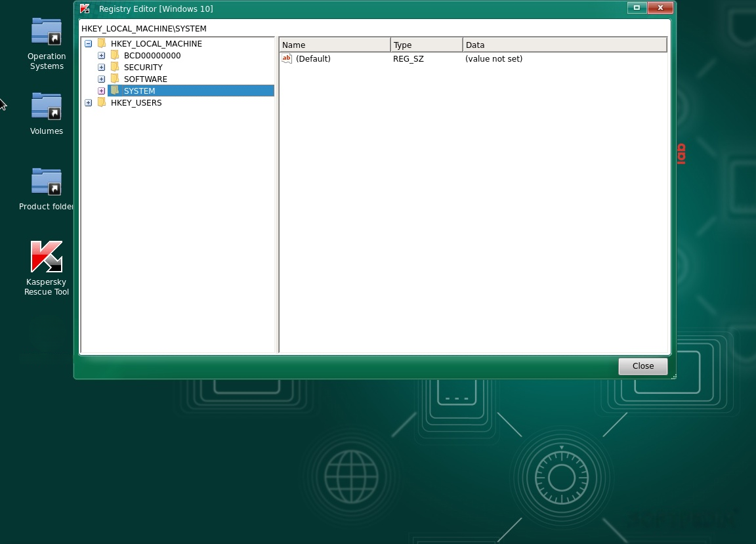Expand the BCD00000000 key

(x=101, y=56)
